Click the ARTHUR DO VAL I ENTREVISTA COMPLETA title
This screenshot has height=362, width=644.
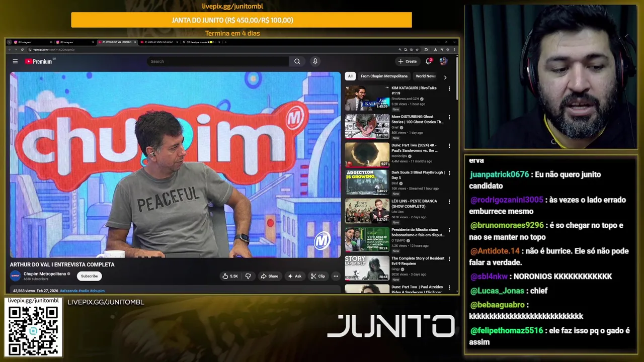coord(62,264)
